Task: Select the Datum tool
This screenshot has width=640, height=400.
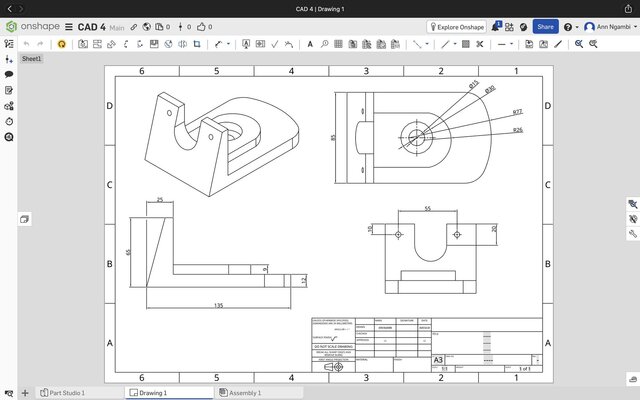Action: 246,44
